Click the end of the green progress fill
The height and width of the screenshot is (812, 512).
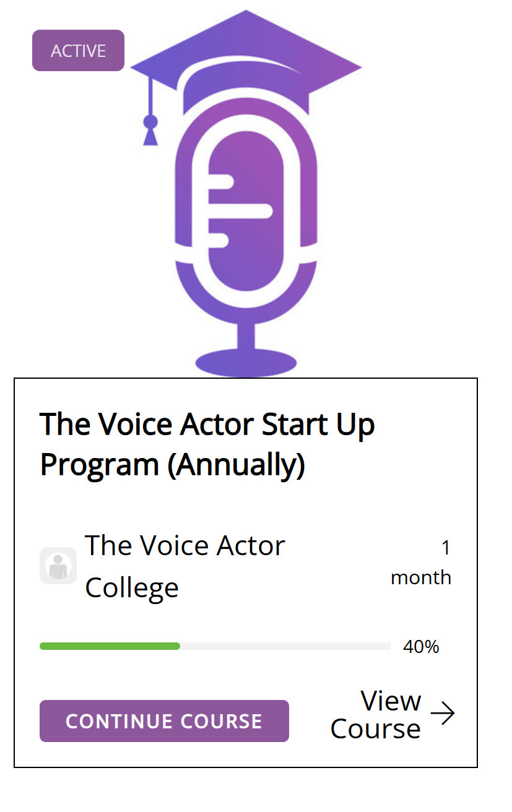(x=177, y=646)
